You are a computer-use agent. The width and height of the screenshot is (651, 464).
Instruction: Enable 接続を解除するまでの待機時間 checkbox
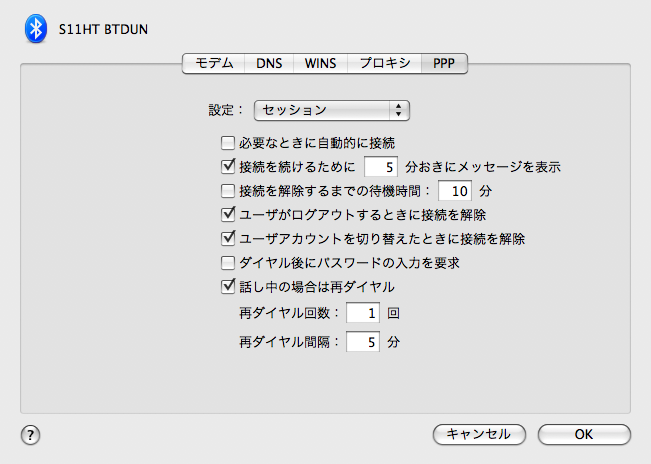click(x=227, y=190)
